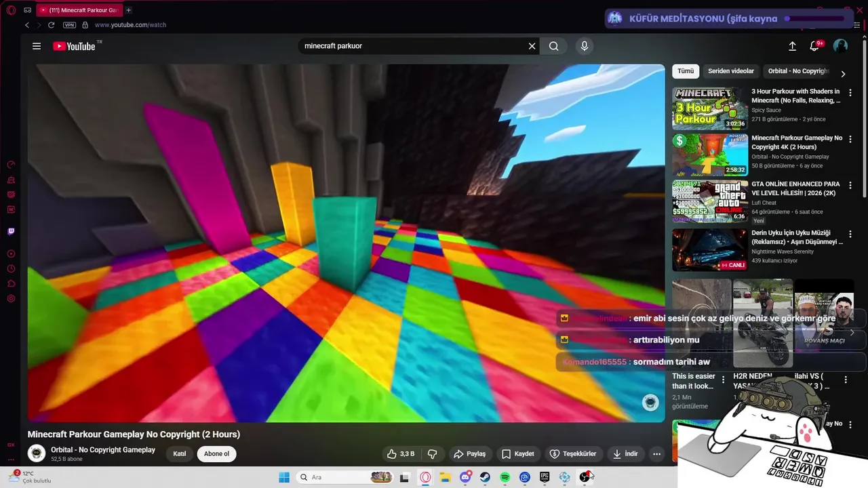Open the sidebar history clock icon

(11, 268)
